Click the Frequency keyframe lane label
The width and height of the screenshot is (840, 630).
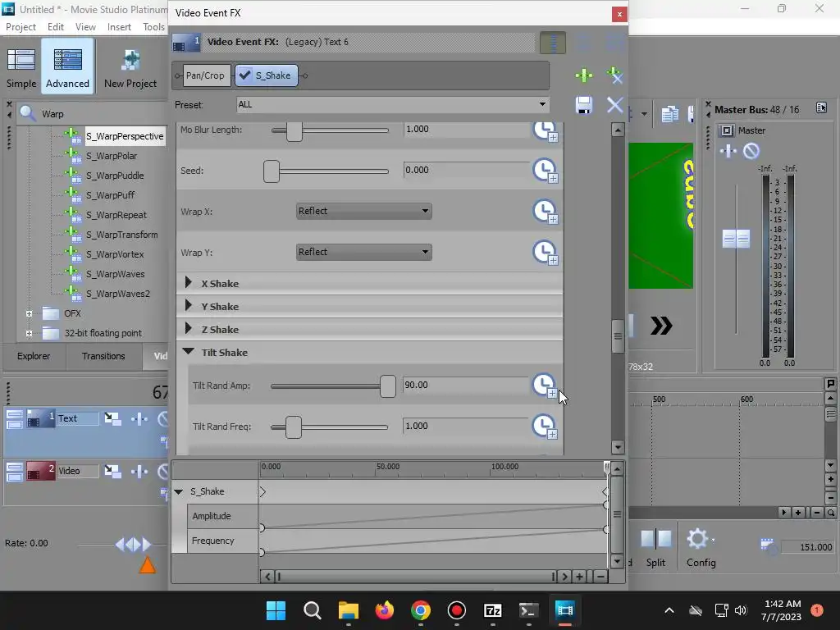tap(213, 541)
